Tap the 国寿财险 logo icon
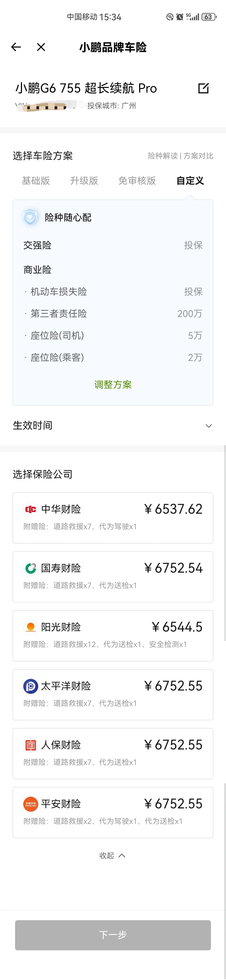 point(31,568)
